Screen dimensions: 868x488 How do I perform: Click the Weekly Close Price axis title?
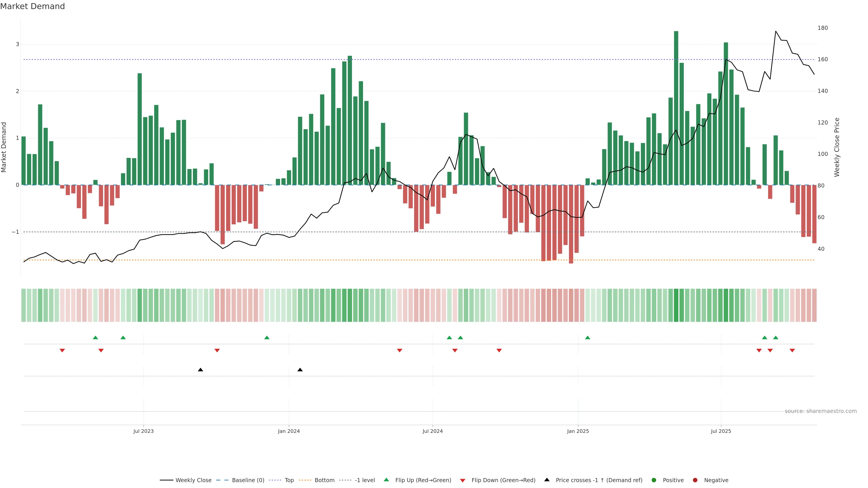coord(837,147)
